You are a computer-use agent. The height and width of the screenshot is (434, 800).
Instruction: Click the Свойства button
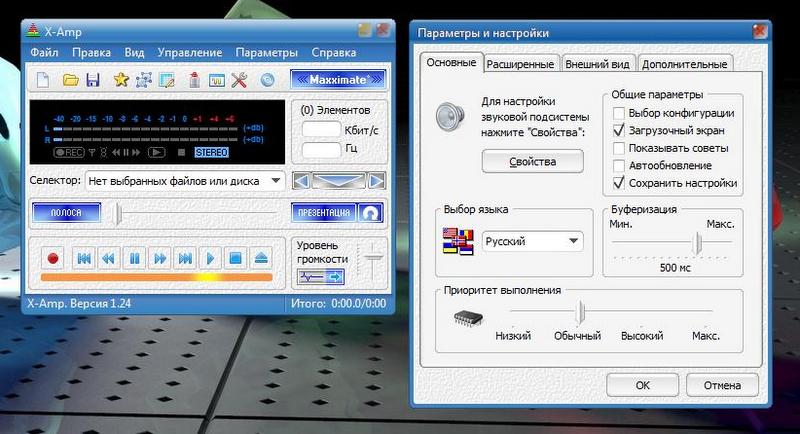pyautogui.click(x=533, y=162)
